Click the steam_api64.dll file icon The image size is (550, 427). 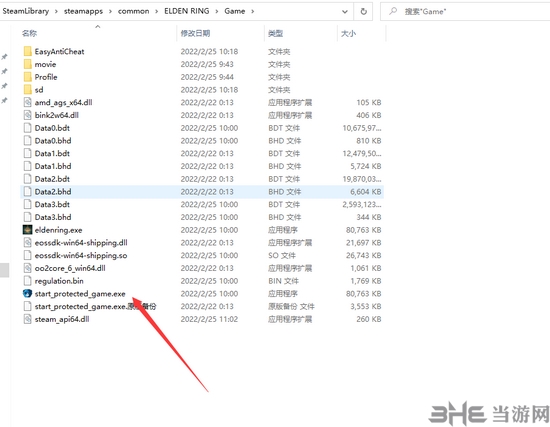tap(28, 319)
